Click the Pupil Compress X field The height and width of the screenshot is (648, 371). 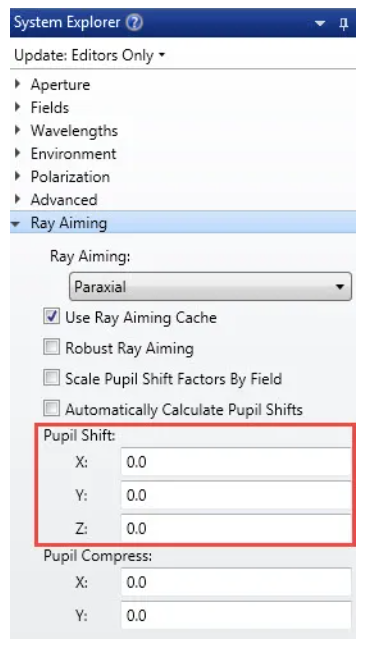(236, 582)
